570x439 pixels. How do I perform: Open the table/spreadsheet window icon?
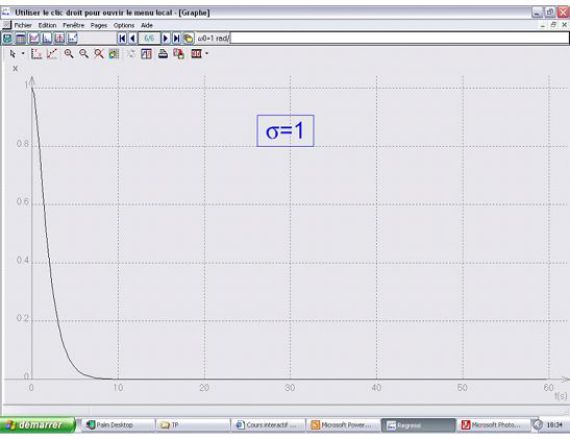coord(21,38)
